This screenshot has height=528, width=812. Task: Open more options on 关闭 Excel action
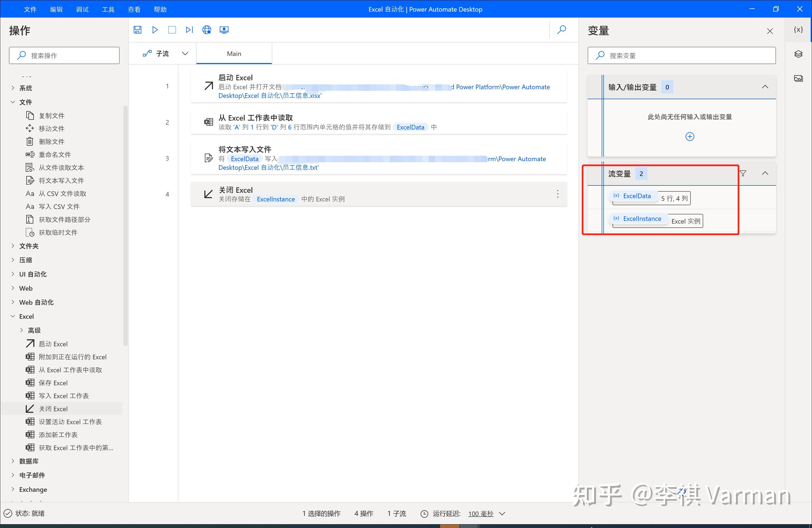558,194
